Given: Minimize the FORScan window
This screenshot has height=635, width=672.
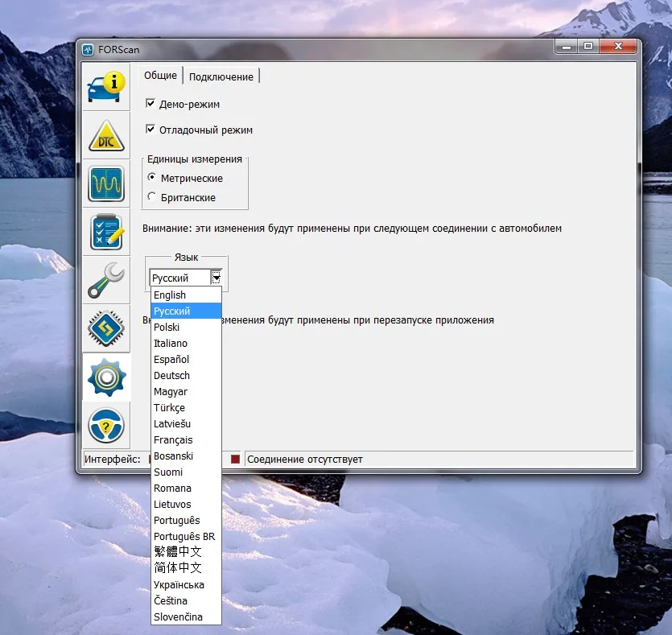Looking at the screenshot, I should (x=566, y=46).
